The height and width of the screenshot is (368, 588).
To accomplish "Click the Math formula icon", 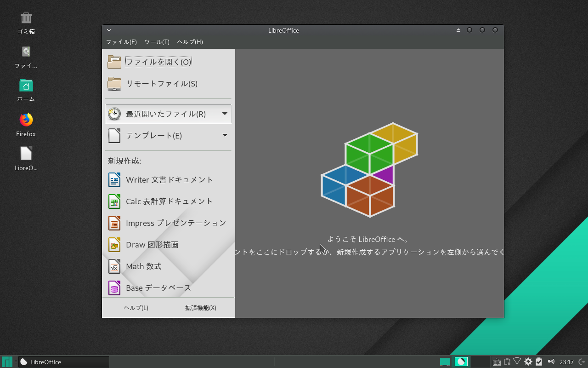I will coord(114,266).
